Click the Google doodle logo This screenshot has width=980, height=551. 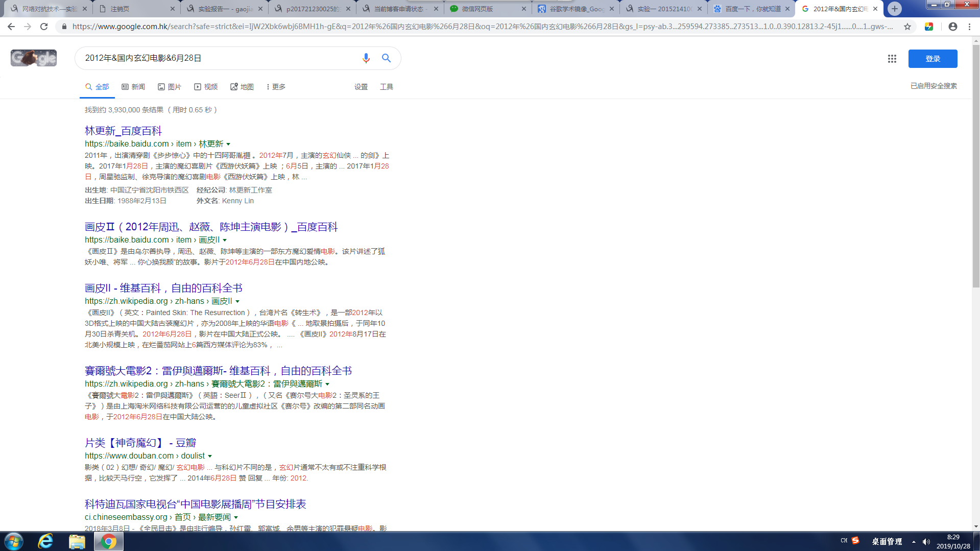pos(34,58)
